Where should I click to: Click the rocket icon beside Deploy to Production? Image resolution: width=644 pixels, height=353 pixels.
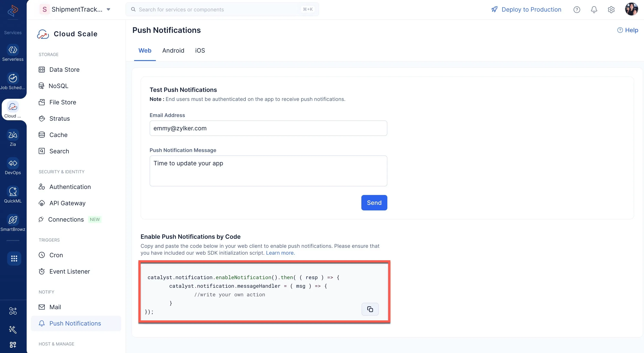pyautogui.click(x=494, y=9)
